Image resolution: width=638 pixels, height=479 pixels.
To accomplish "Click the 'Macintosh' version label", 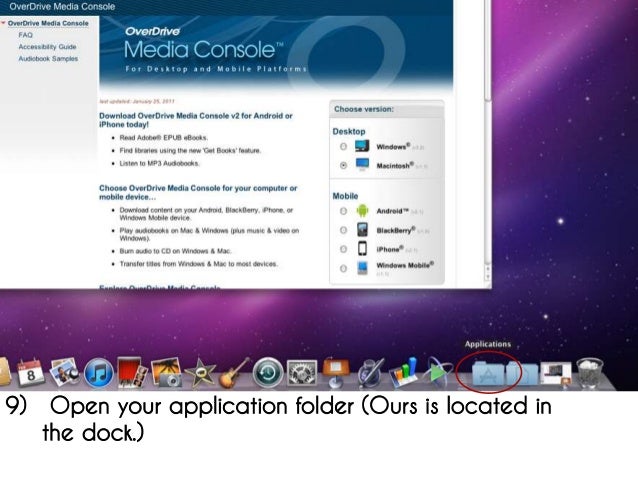I will (x=395, y=165).
